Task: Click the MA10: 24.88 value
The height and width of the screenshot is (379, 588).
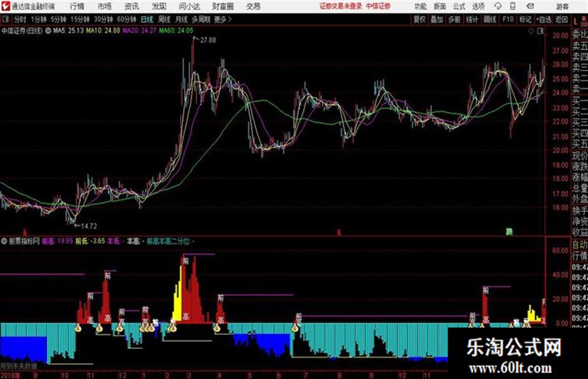Action: 103,30
